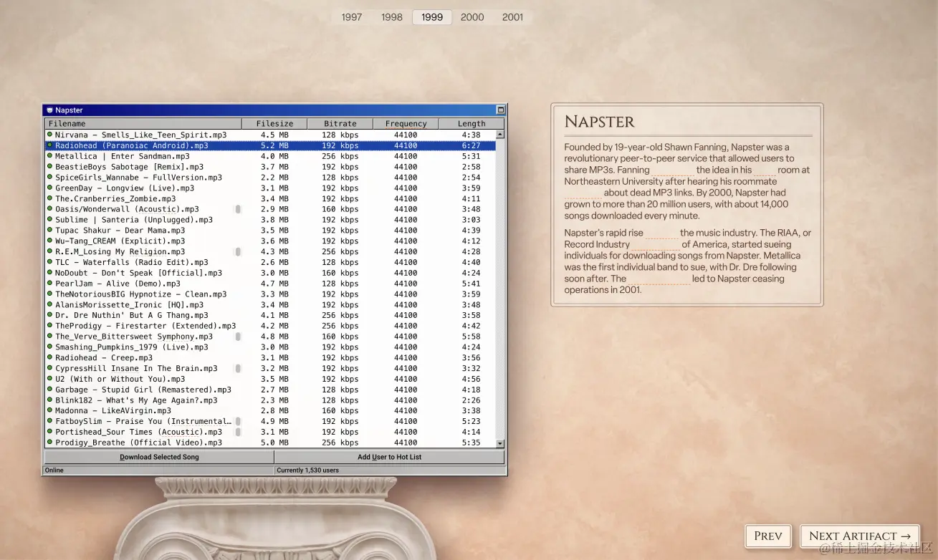The image size is (938, 560).
Task: Sort list by Filesize column header
Action: click(274, 123)
